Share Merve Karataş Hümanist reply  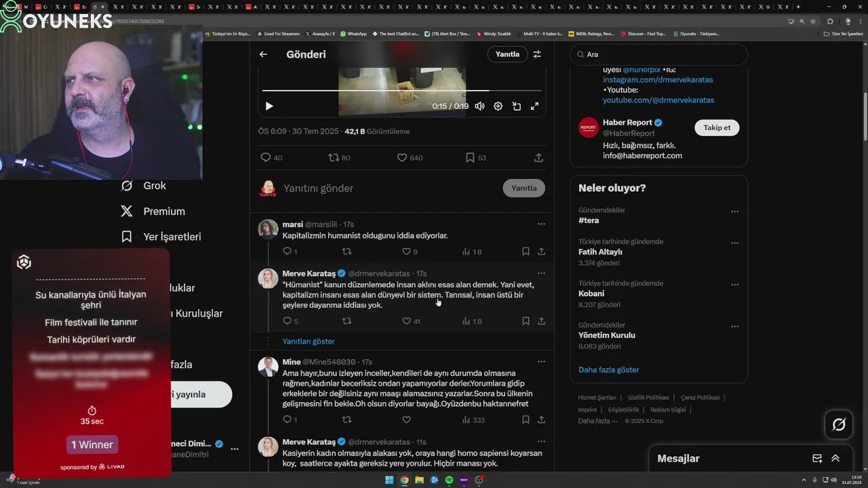pyautogui.click(x=541, y=321)
